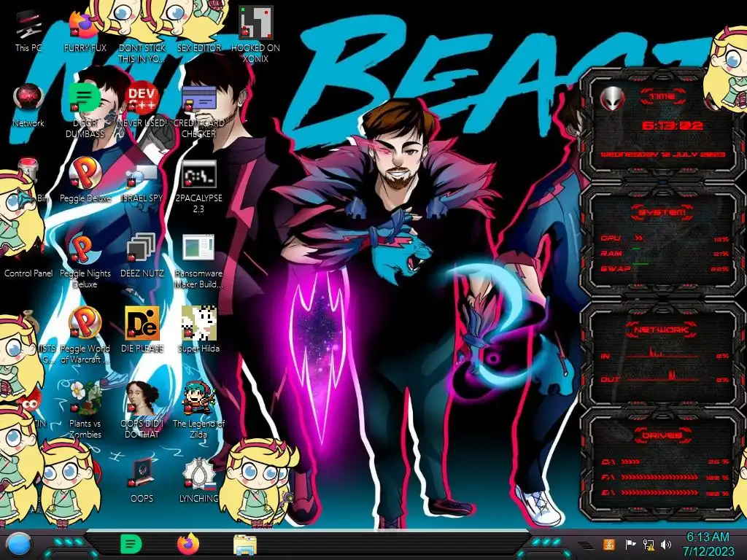Open the 2PACALYPSE 2.3 shortcut
The image size is (747, 560).
tap(198, 186)
